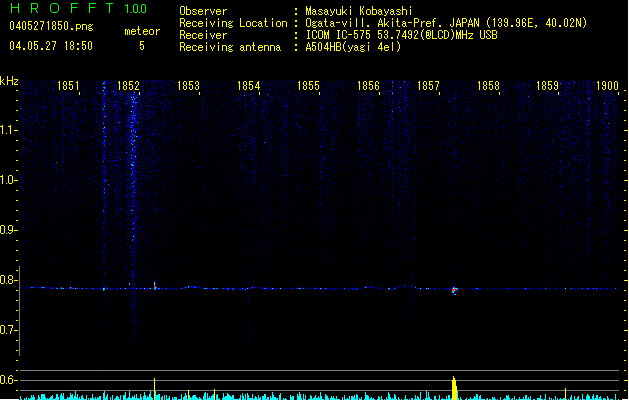Click the 'Receiving Location' field label
The image size is (629, 400).
tap(233, 23)
